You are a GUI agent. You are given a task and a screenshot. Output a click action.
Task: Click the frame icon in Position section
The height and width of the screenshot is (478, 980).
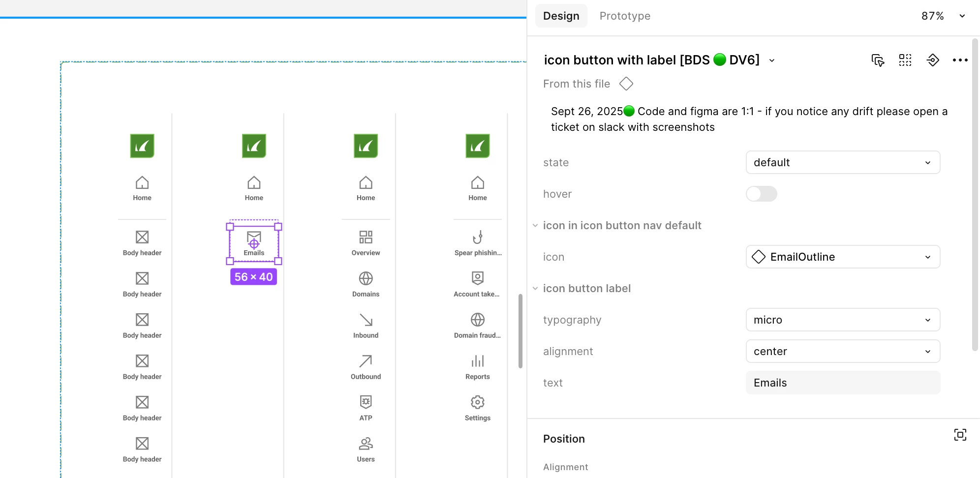click(x=960, y=435)
